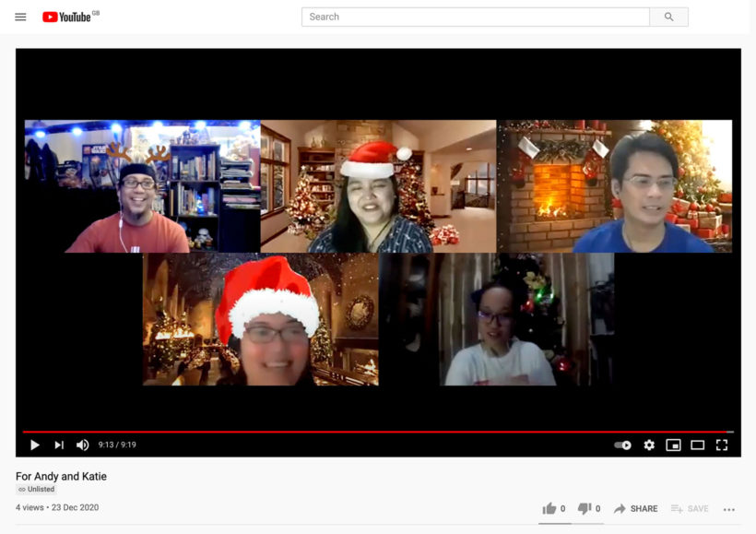Image resolution: width=756 pixels, height=534 pixels.
Task: Click the red video progress bar
Action: point(369,431)
